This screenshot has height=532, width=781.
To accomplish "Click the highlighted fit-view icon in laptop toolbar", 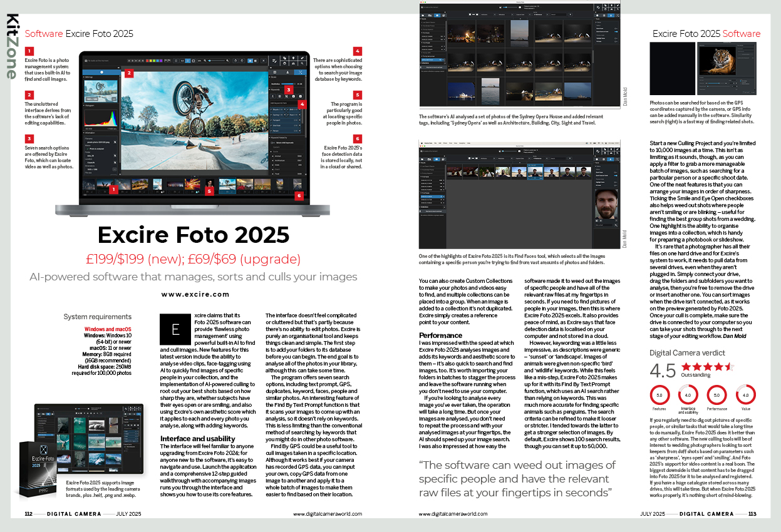I will point(188,61).
